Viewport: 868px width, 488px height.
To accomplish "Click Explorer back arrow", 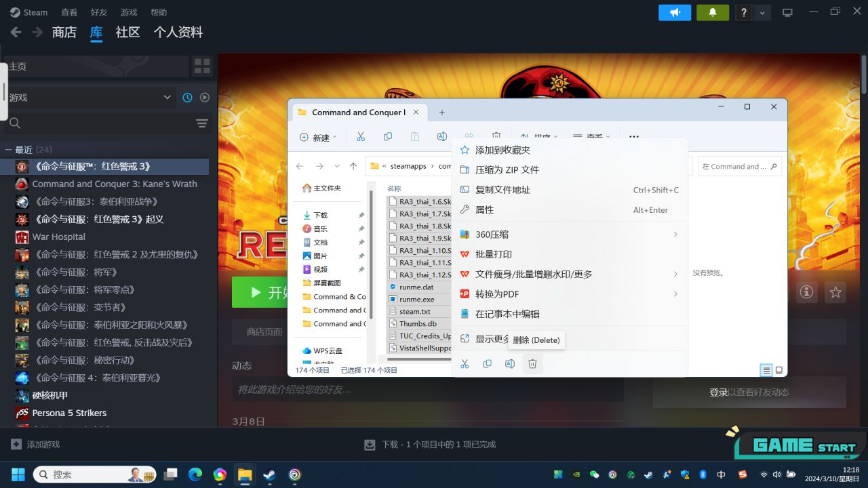I will (300, 166).
